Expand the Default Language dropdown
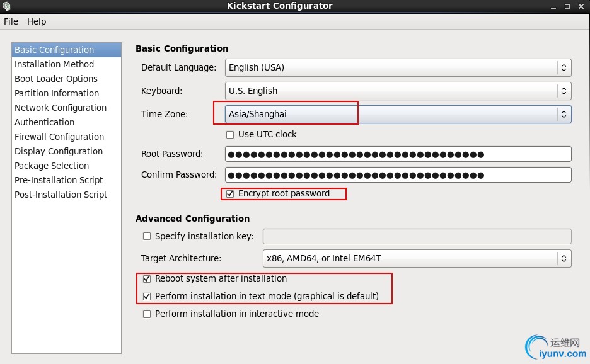The width and height of the screenshot is (590, 364). pyautogui.click(x=398, y=67)
